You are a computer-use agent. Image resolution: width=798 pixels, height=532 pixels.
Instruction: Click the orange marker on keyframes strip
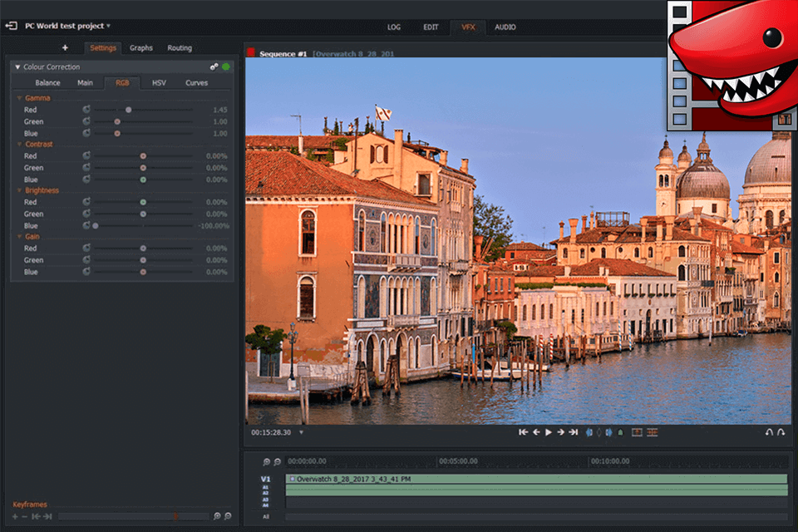[x=175, y=516]
